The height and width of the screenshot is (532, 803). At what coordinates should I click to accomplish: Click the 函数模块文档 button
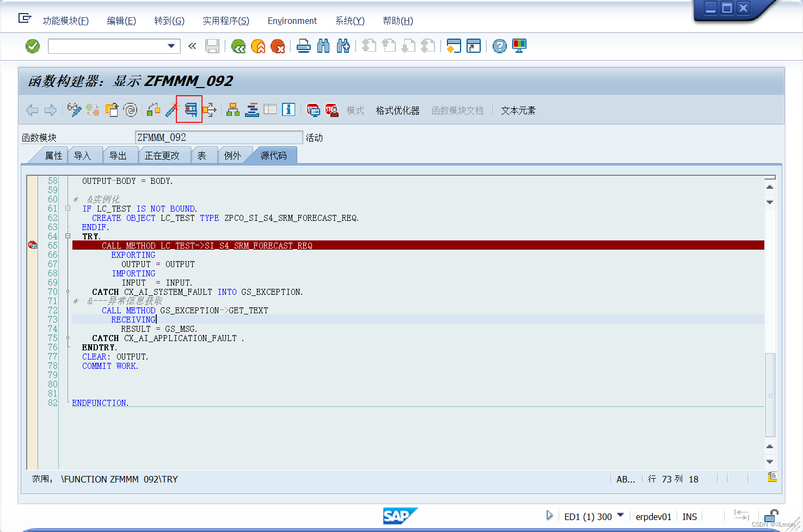point(458,110)
